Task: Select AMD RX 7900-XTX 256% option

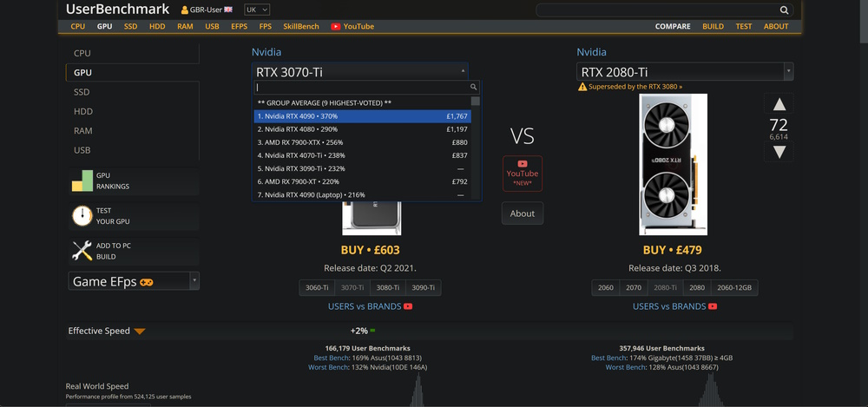Action: (363, 142)
